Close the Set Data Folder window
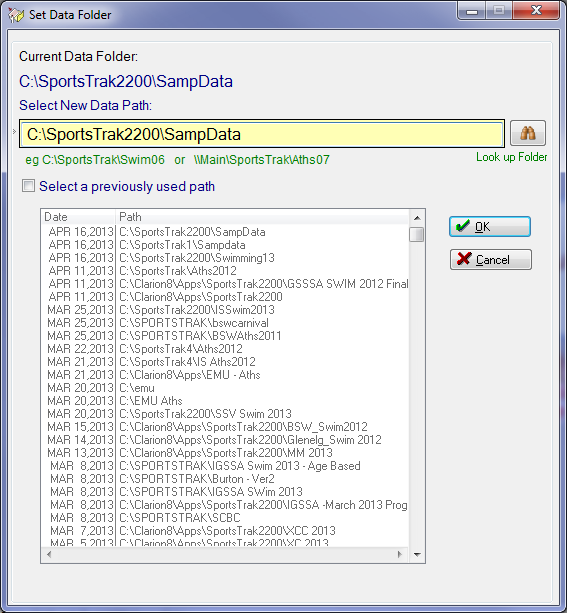Screen dimensions: 567x613 click(x=536, y=11)
